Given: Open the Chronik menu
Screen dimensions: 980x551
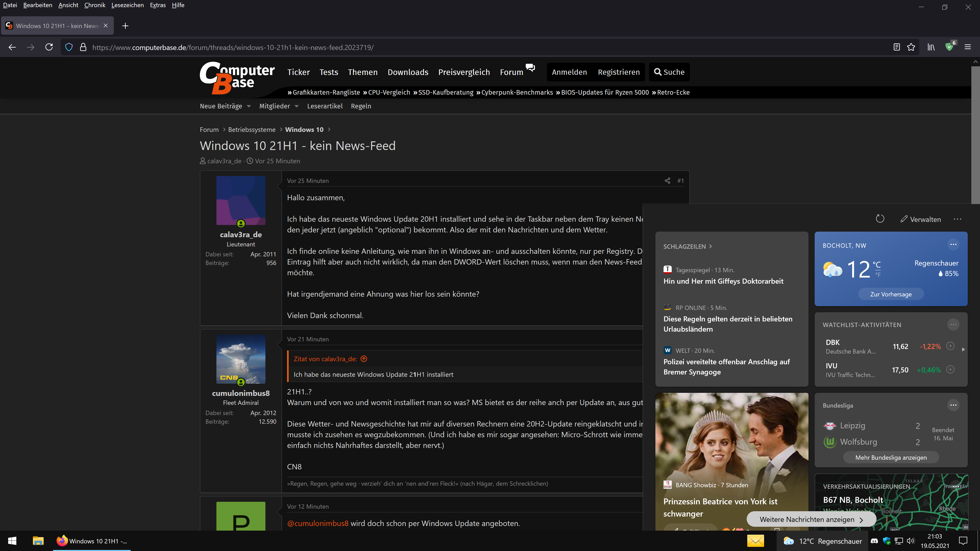Looking at the screenshot, I should (x=95, y=5).
